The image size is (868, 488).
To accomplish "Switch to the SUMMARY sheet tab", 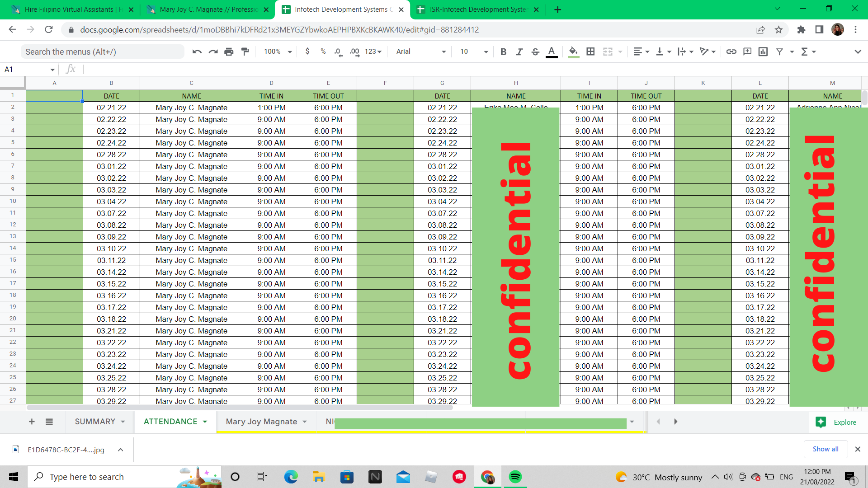I will [x=95, y=422].
